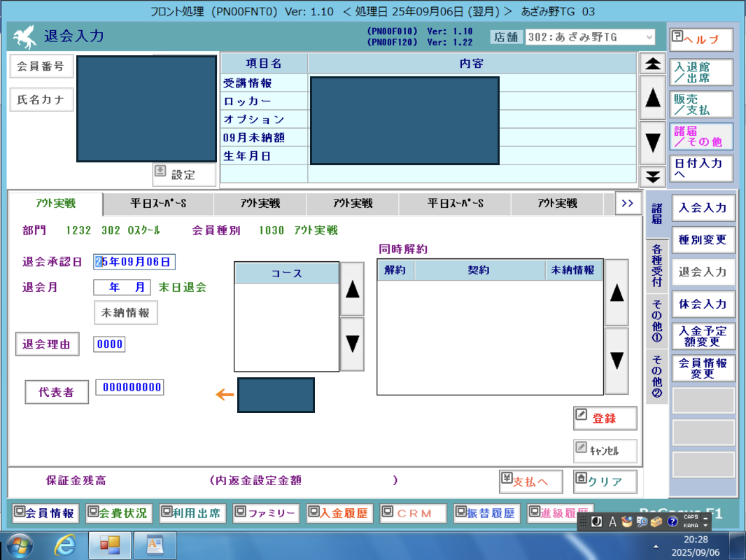Select the 各種受付 vertical tab

pos(656,266)
